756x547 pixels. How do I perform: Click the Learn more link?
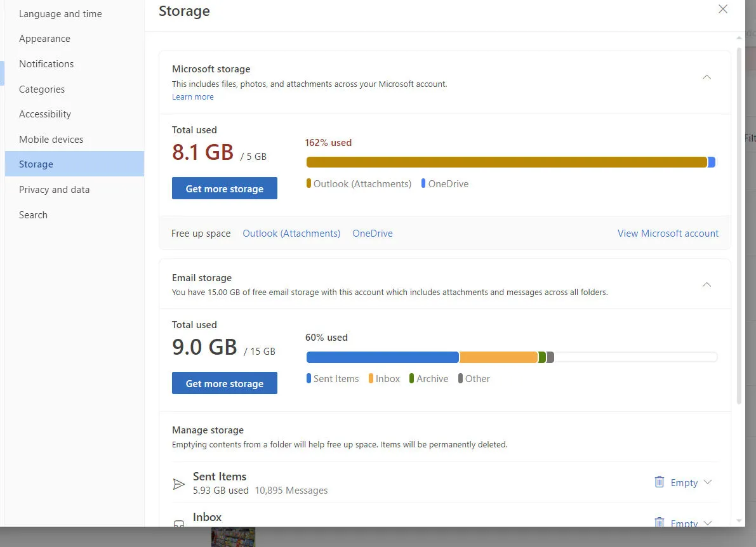(x=192, y=97)
